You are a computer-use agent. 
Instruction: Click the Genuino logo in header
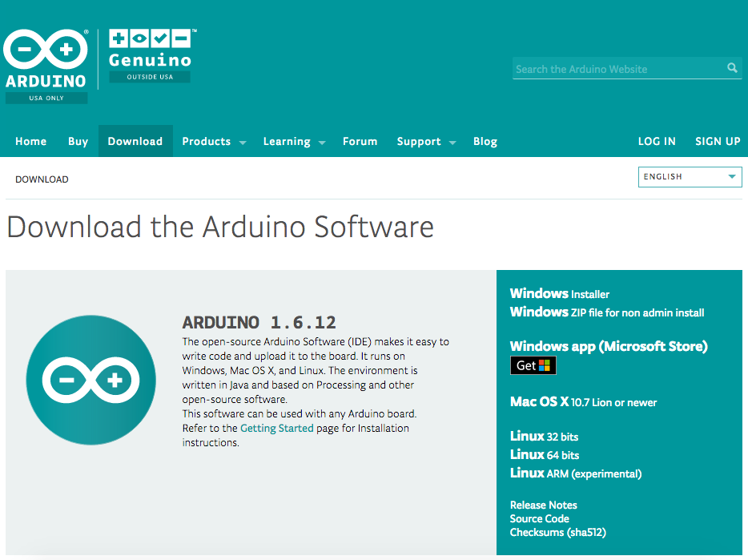(x=152, y=56)
